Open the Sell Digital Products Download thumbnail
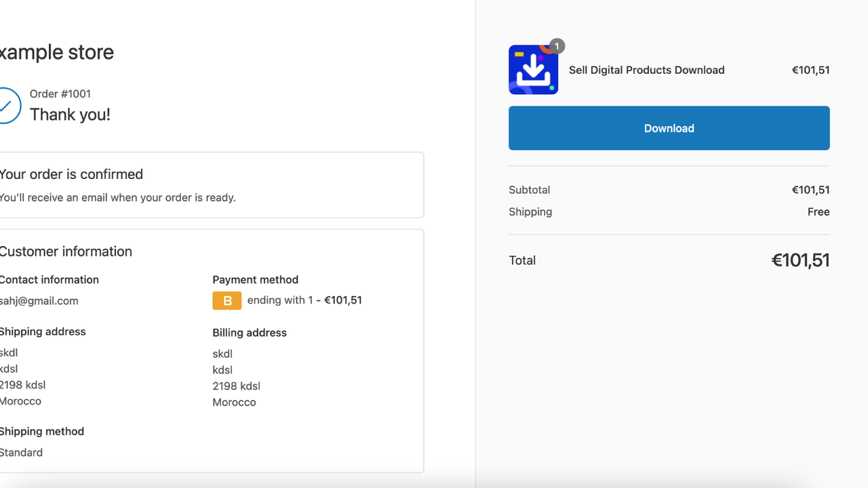 533,70
